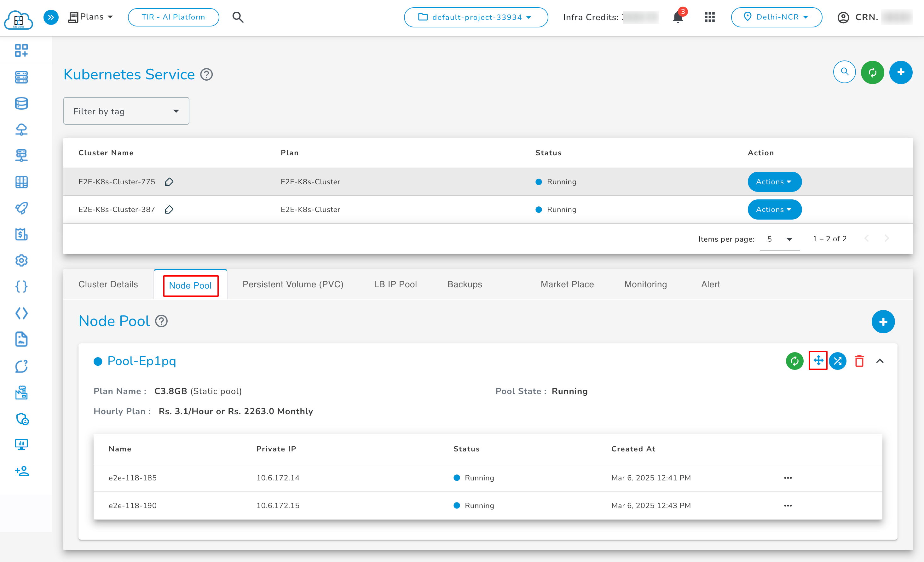The height and width of the screenshot is (562, 924).
Task: Edit name of E2E-K8s-Cluster-775
Action: click(x=169, y=182)
